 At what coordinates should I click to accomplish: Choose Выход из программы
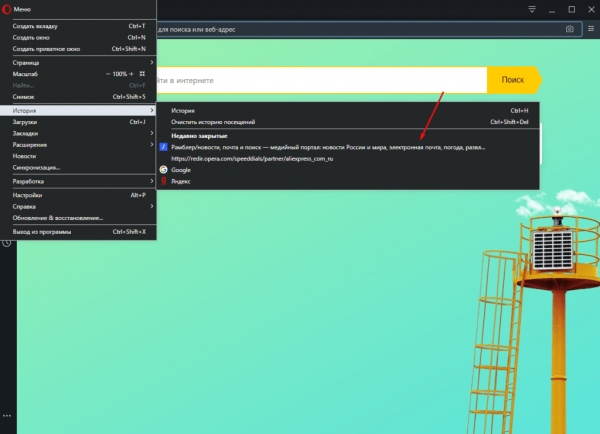pyautogui.click(x=78, y=232)
